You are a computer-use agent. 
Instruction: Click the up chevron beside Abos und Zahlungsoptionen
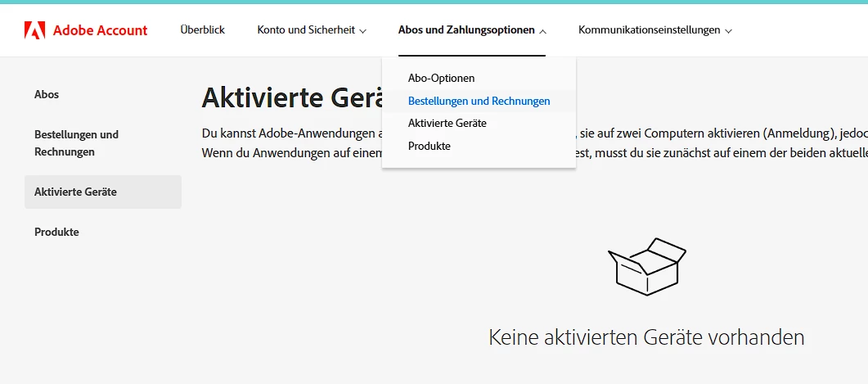(542, 31)
